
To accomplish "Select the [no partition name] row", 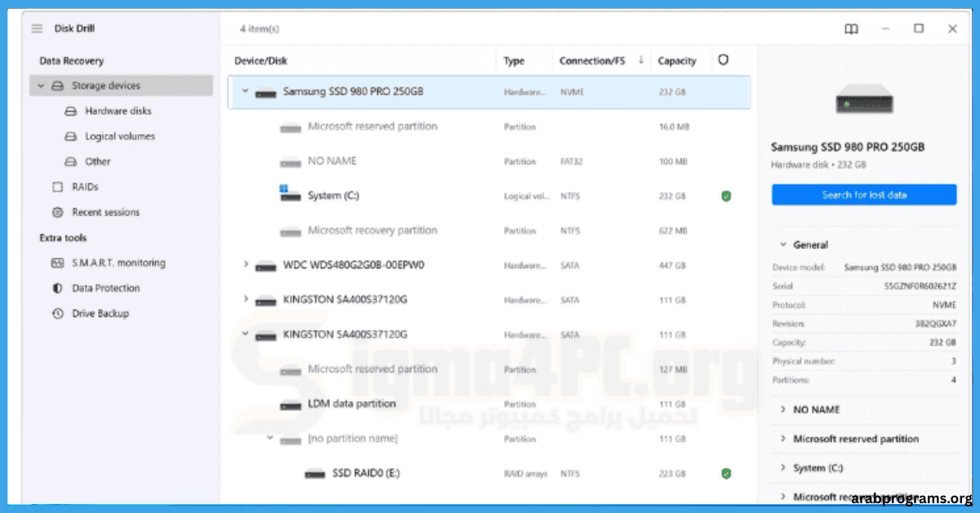I will [488, 439].
